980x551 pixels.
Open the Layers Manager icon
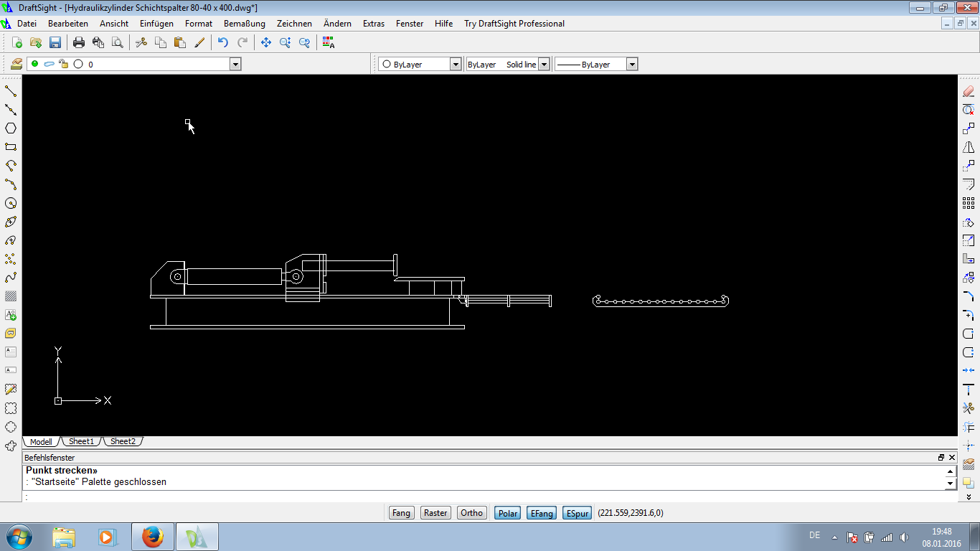17,64
